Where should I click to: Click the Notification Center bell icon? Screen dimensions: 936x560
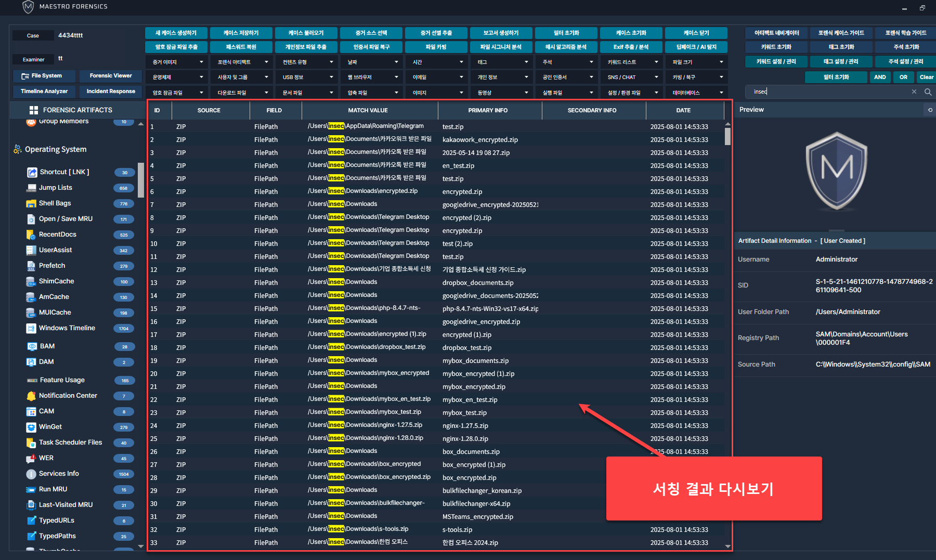[31, 396]
